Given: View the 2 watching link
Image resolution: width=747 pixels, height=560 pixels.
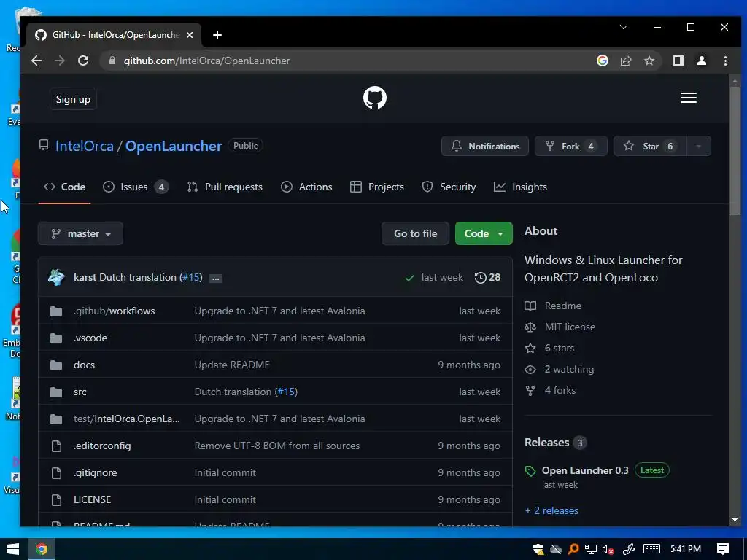Looking at the screenshot, I should tap(569, 370).
